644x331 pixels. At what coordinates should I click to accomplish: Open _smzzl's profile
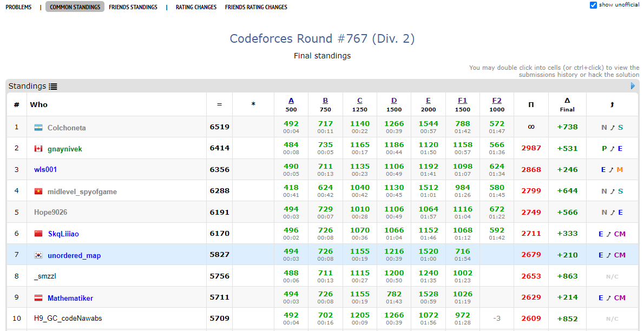point(45,276)
